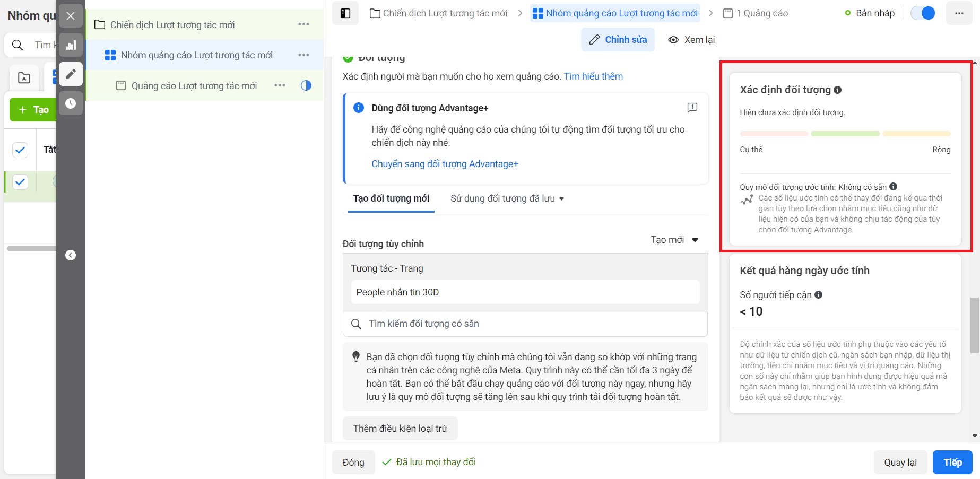Click info icon next to Số người tiếp cận
980x479 pixels.
(819, 295)
